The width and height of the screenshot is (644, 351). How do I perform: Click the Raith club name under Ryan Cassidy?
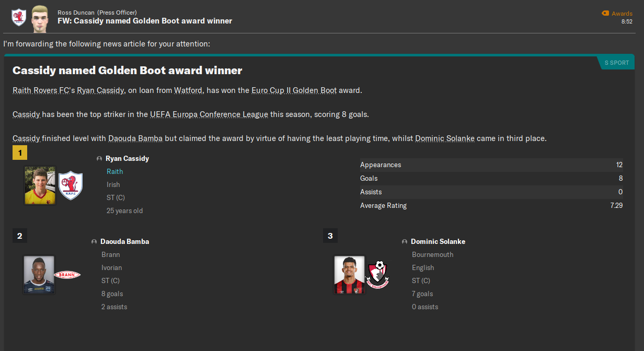114,171
